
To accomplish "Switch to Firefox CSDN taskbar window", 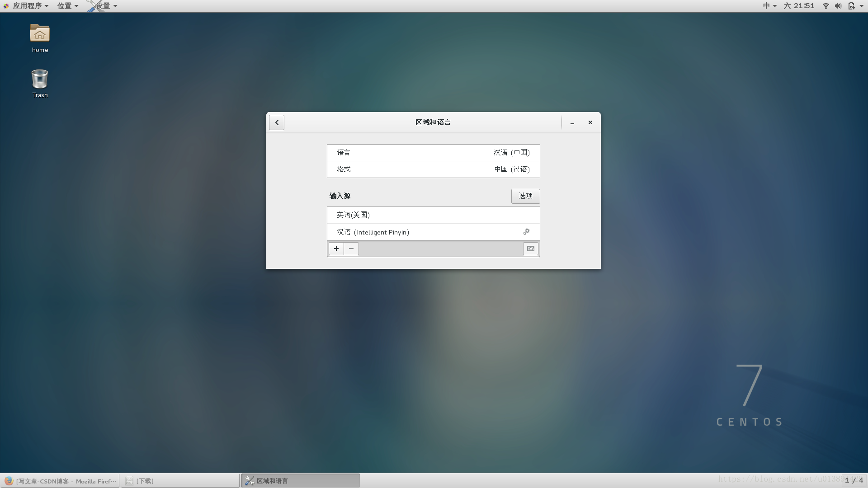I will [60, 481].
